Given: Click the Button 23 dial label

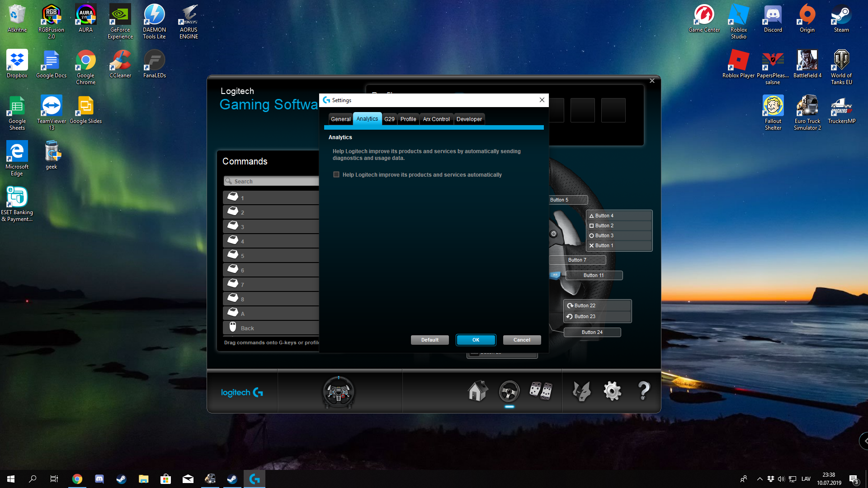Looking at the screenshot, I should (598, 316).
